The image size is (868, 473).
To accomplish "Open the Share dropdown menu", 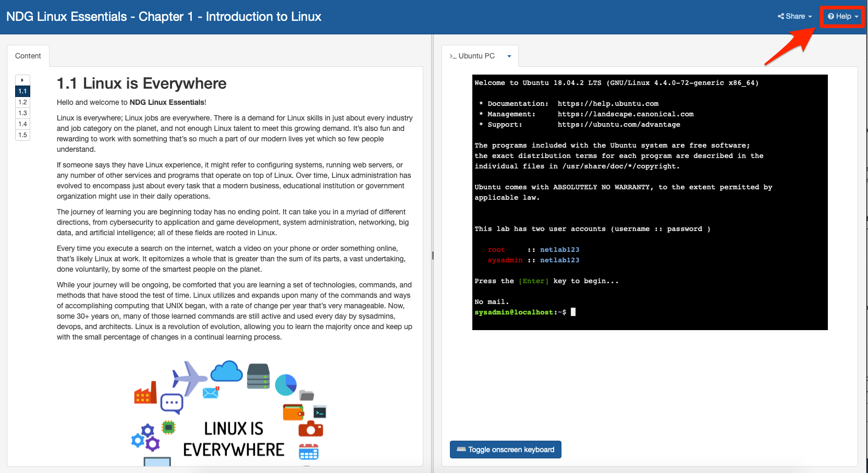I will click(794, 16).
